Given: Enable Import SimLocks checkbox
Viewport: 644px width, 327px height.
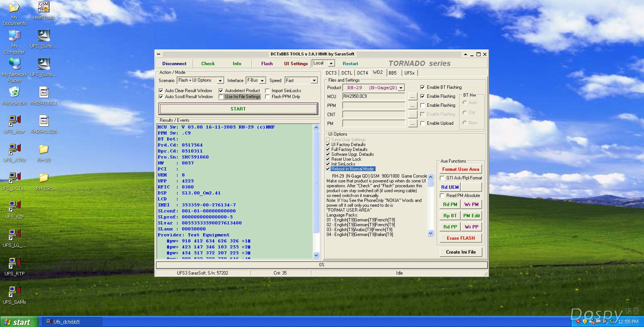Looking at the screenshot, I should [x=267, y=91].
